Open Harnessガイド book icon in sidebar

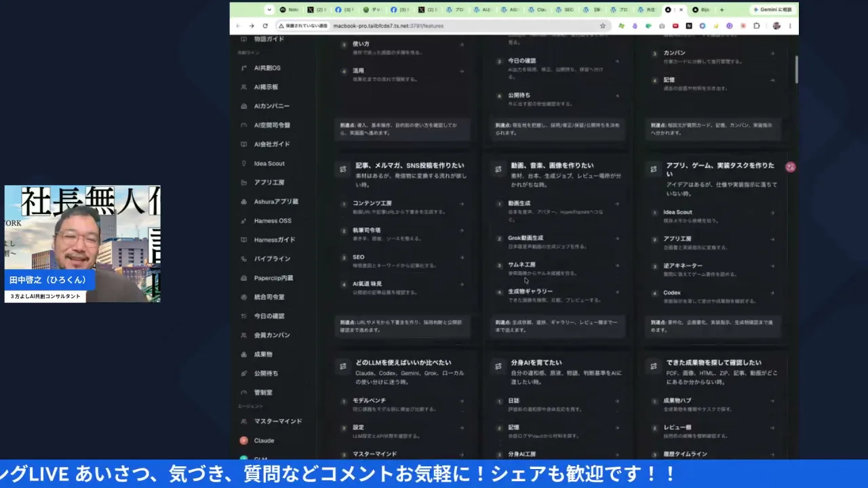[244, 240]
